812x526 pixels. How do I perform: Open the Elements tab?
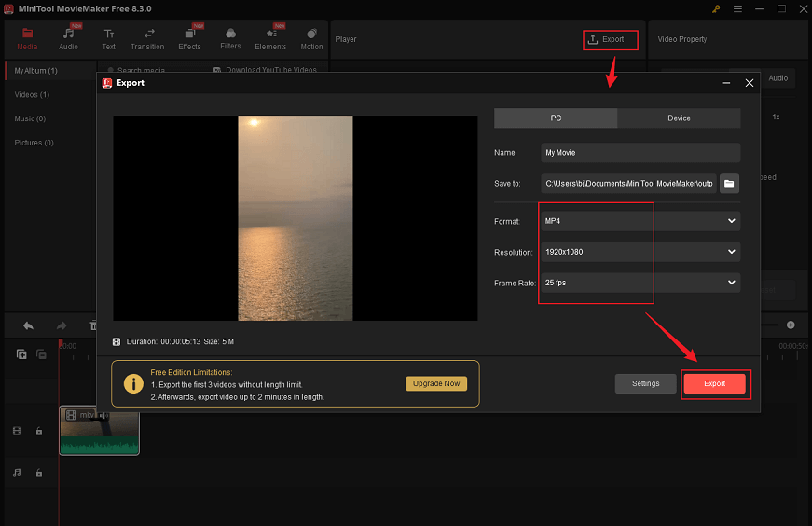point(270,39)
